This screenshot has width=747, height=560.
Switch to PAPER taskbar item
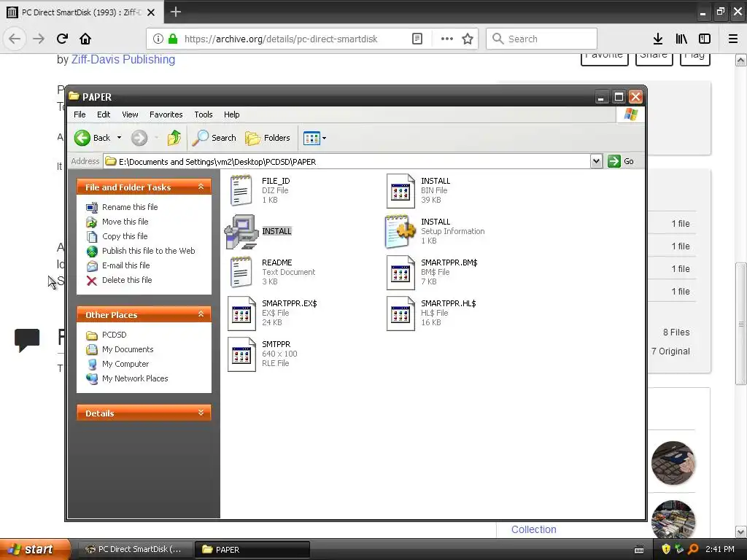point(252,550)
